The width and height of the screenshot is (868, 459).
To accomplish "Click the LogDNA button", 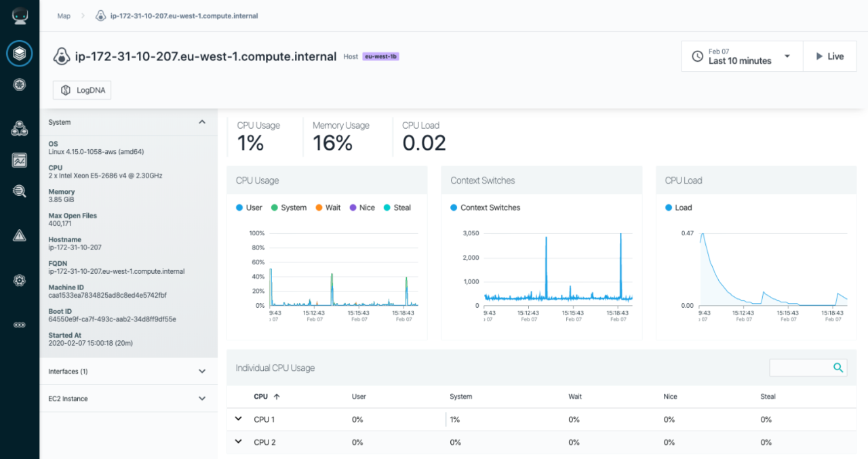I will (81, 89).
